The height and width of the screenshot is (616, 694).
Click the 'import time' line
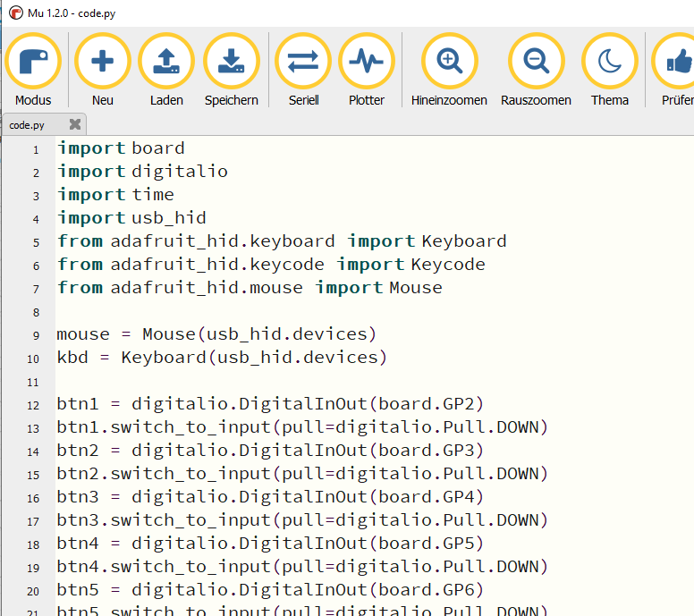coord(115,195)
